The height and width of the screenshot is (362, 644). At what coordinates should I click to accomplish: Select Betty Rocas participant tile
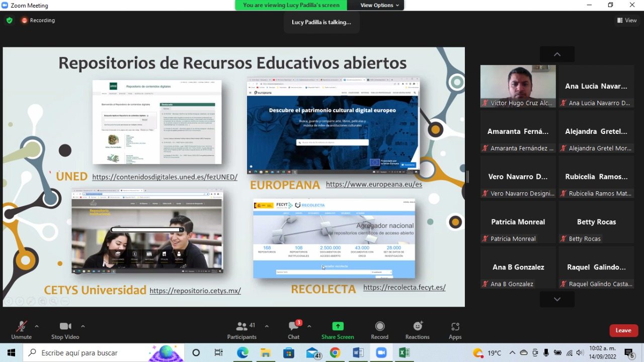click(596, 222)
